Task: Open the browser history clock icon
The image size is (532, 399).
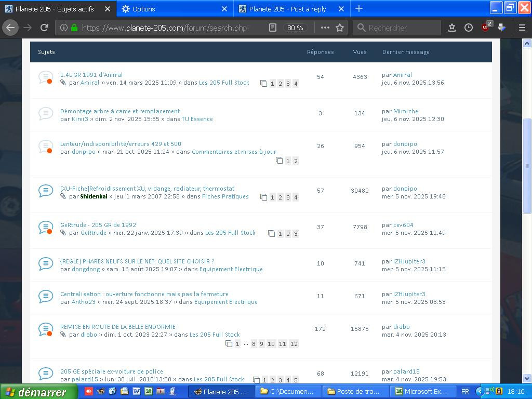Action: coord(469,28)
